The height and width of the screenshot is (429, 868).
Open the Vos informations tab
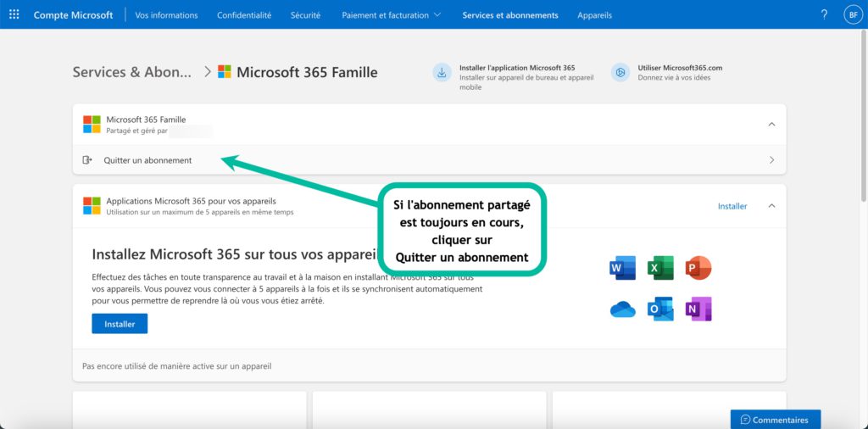tap(166, 15)
